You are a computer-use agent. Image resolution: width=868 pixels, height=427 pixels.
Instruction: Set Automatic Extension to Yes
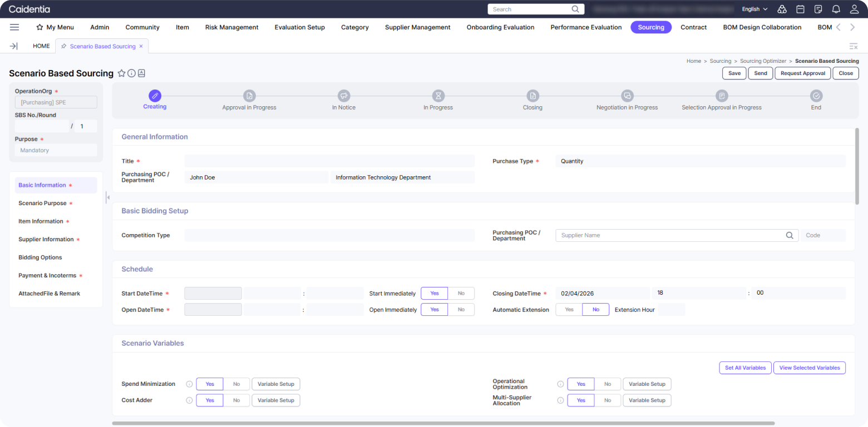[x=569, y=310]
